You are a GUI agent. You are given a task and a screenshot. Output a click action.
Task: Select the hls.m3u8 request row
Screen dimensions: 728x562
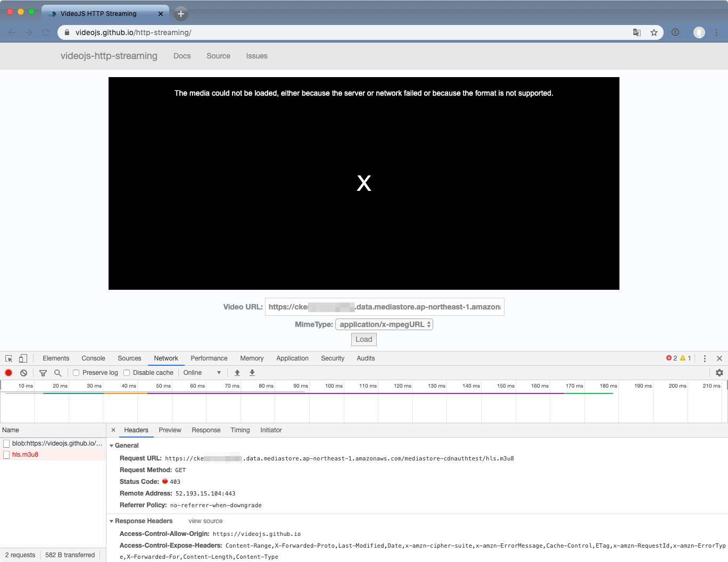25,455
